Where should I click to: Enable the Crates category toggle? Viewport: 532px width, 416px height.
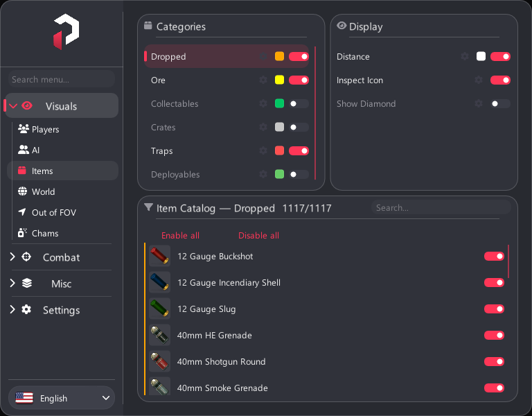299,128
